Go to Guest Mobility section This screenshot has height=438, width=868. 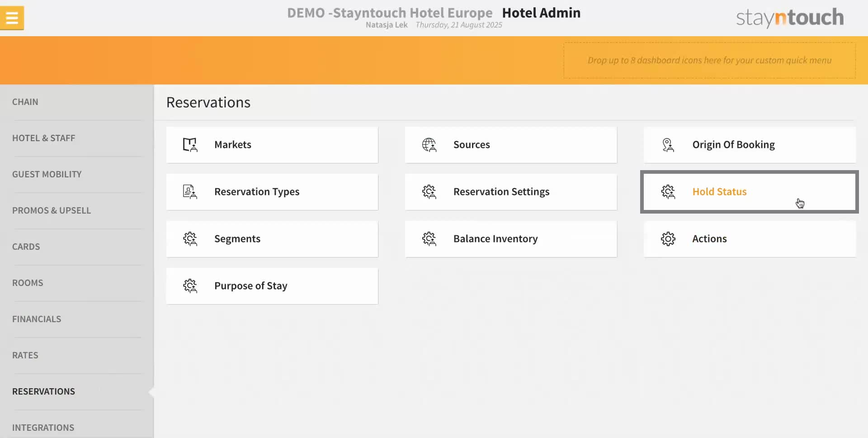pos(77,175)
